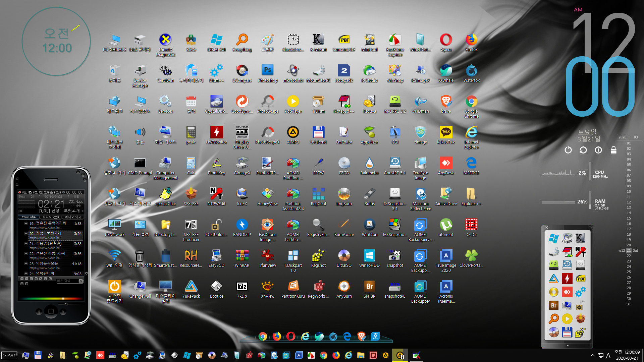644x362 pixels.
Task: Launch PotPlayer from the desktop
Action: [x=293, y=104]
